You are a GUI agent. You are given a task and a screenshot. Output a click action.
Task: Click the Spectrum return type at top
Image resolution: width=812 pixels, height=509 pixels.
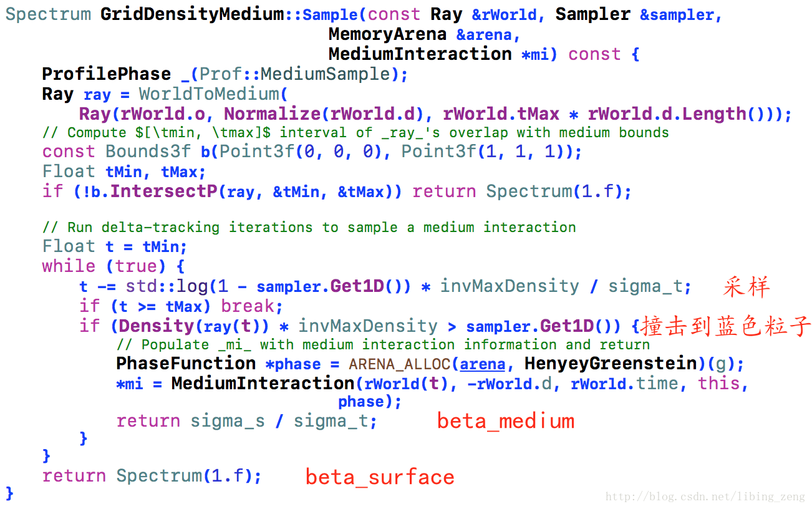point(48,14)
